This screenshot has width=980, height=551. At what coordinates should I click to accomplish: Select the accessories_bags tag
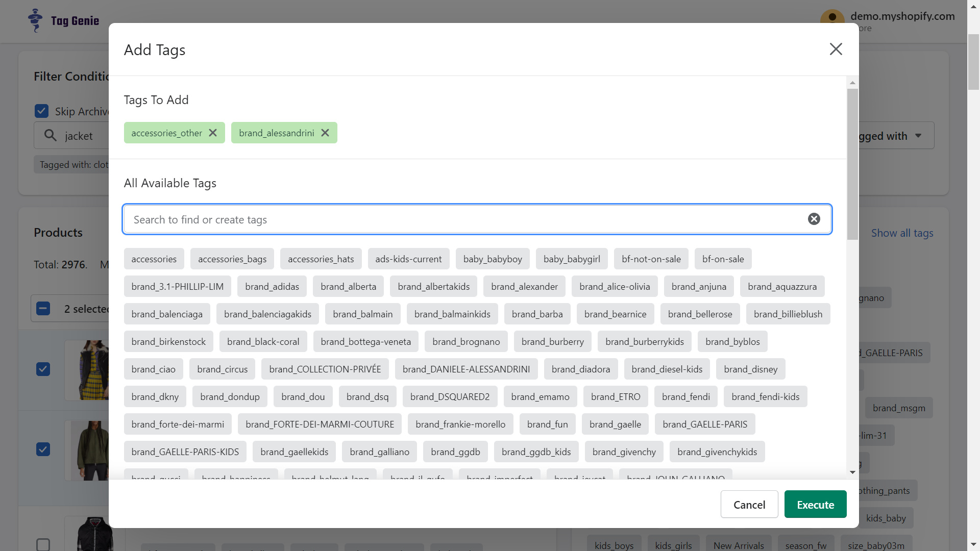[x=232, y=259]
